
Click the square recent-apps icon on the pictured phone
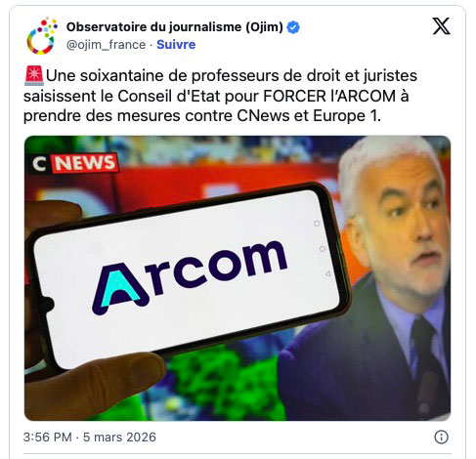[317, 224]
